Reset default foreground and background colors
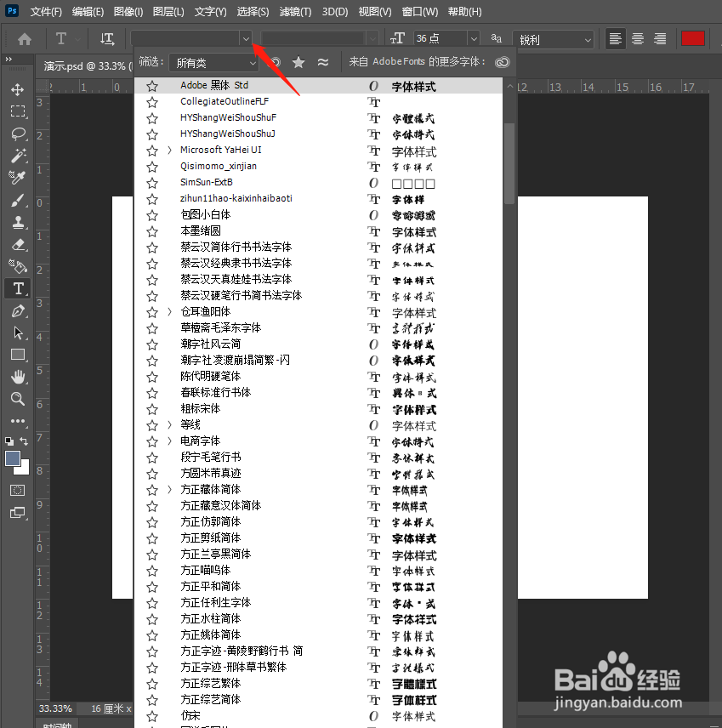The image size is (722, 728). [x=9, y=441]
